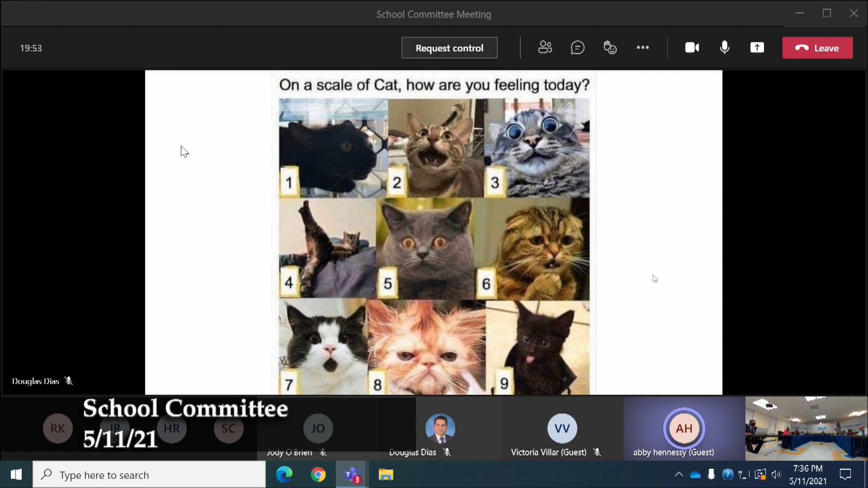
Task: Click the black cat numbered 1
Action: pos(333,148)
